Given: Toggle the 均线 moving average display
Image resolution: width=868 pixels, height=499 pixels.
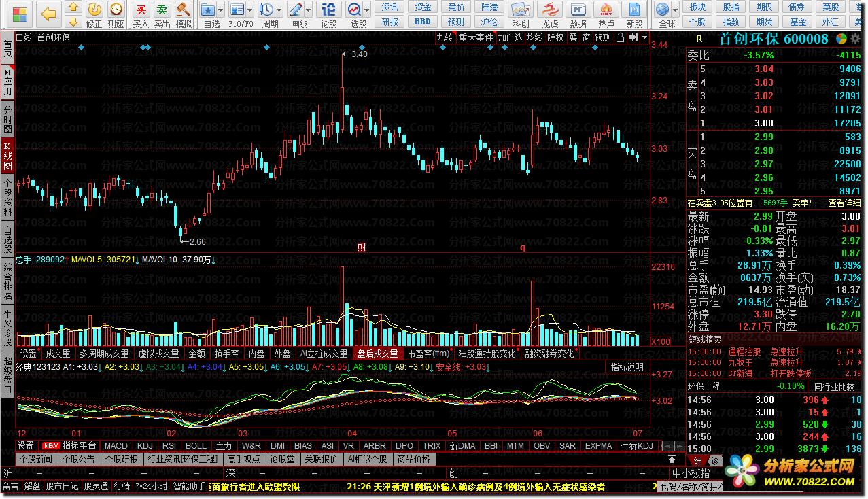Looking at the screenshot, I should [x=534, y=37].
